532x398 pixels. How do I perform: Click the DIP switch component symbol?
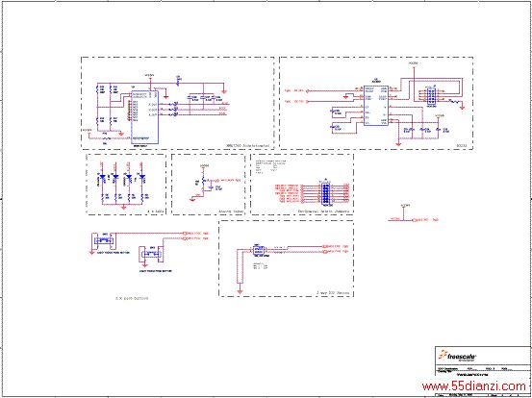point(259,251)
